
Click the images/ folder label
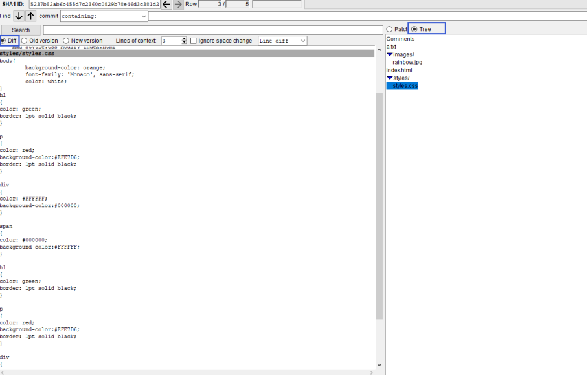pyautogui.click(x=403, y=54)
